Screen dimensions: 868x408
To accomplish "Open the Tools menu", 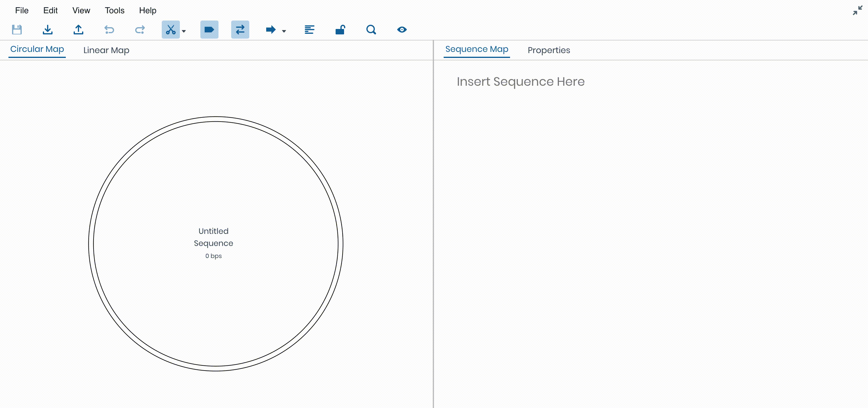I will click(115, 11).
